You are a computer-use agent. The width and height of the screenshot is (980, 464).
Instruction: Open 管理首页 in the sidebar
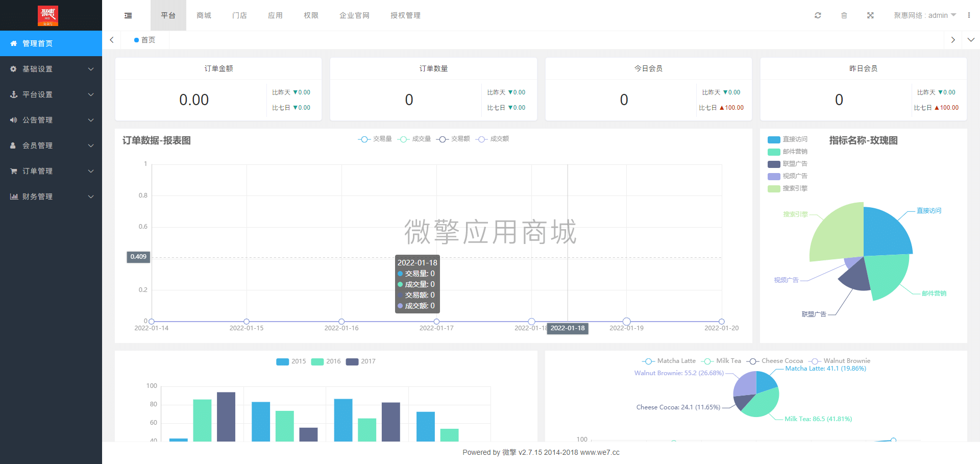pyautogui.click(x=51, y=43)
